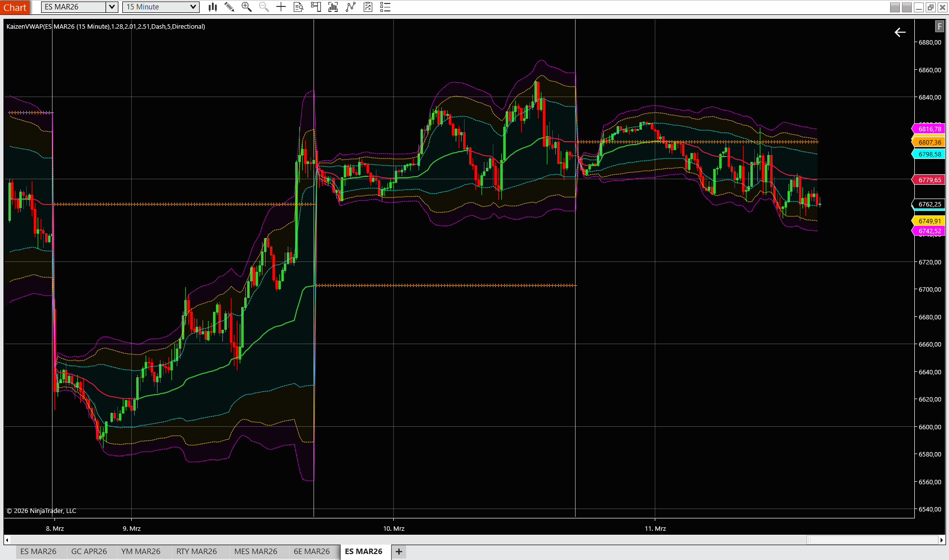Screen dimensions: 949x560
Task: Select the zigzag strategies icon
Action: pyautogui.click(x=350, y=7)
